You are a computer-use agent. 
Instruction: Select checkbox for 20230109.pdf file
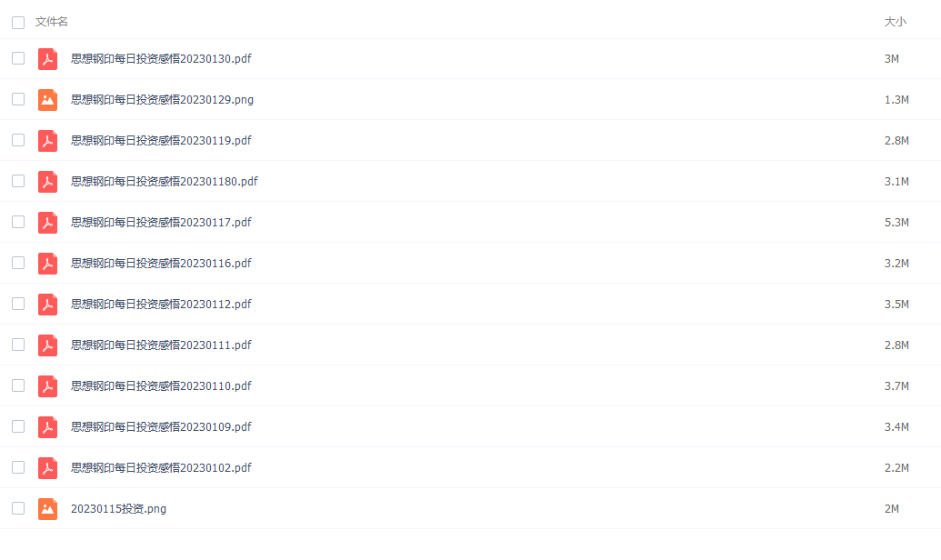(18, 426)
